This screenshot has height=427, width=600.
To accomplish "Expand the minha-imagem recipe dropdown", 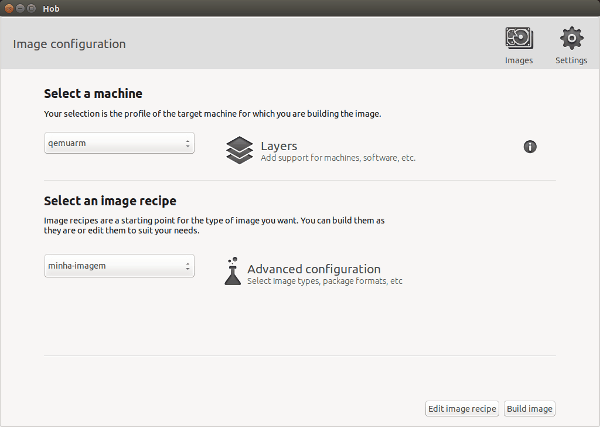I will [x=119, y=266].
